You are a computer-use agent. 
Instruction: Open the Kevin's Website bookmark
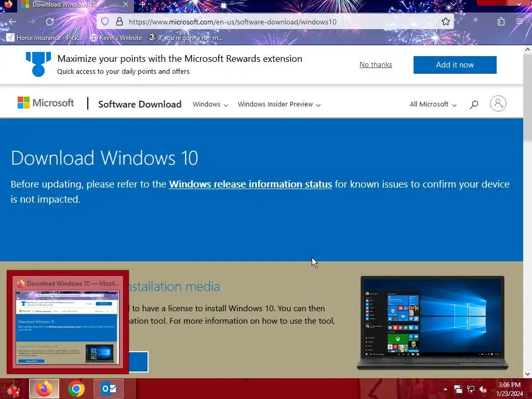(116, 37)
